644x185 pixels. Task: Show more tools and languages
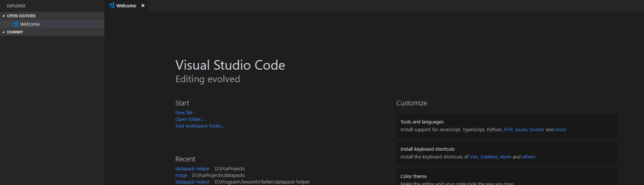coord(560,129)
